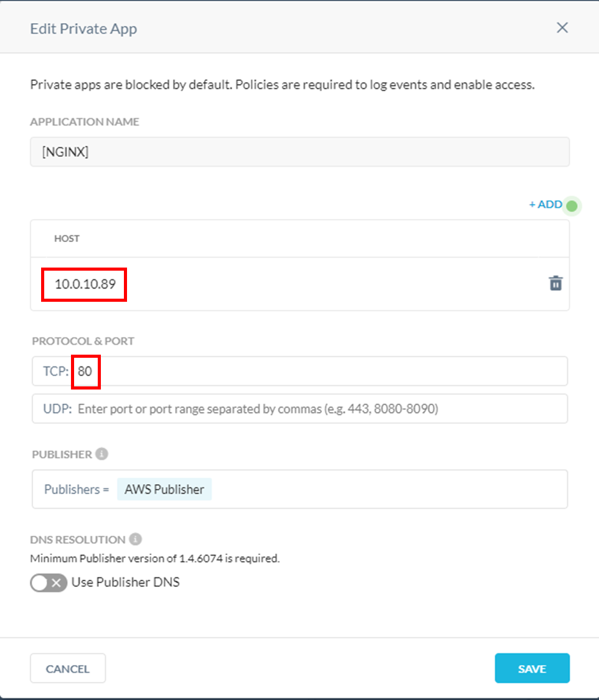This screenshot has width=599, height=700.
Task: Select the host entry 10.0.10.89
Action: tap(83, 284)
